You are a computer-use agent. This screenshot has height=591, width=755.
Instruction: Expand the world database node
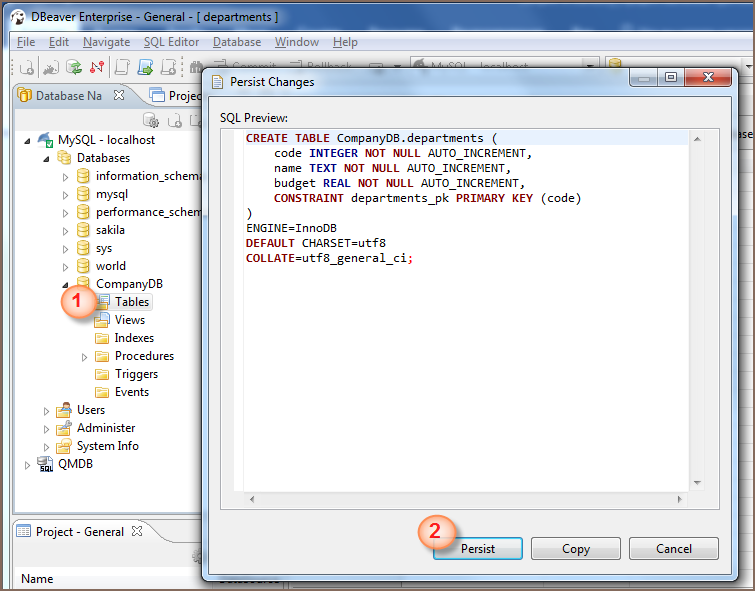coord(66,266)
